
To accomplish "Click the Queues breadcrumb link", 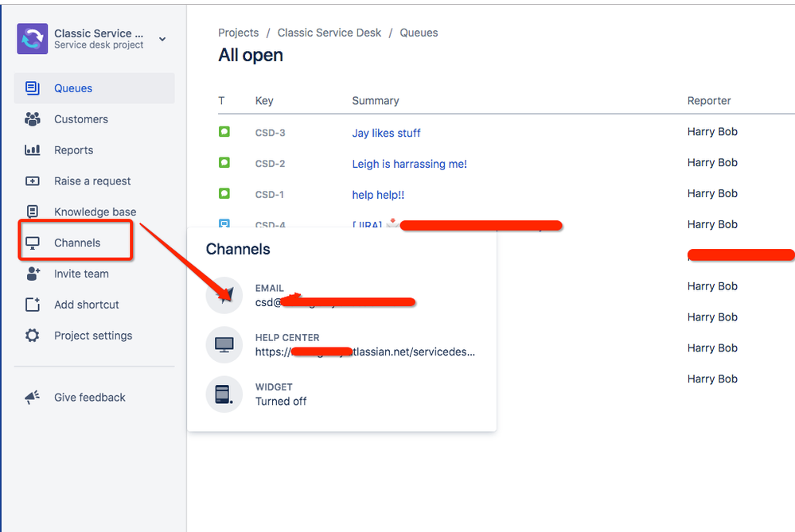I will (419, 33).
